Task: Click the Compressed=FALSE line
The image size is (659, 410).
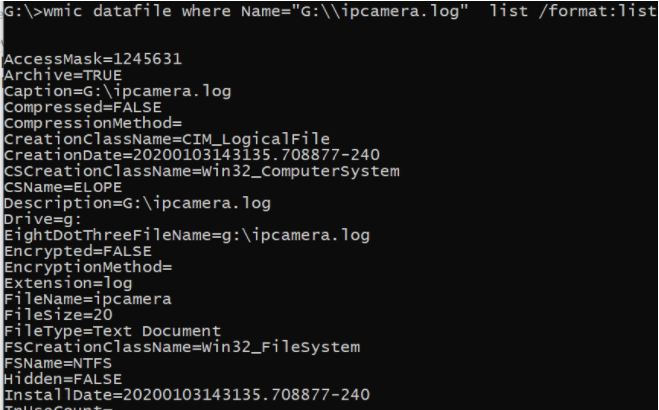Action: (x=78, y=107)
